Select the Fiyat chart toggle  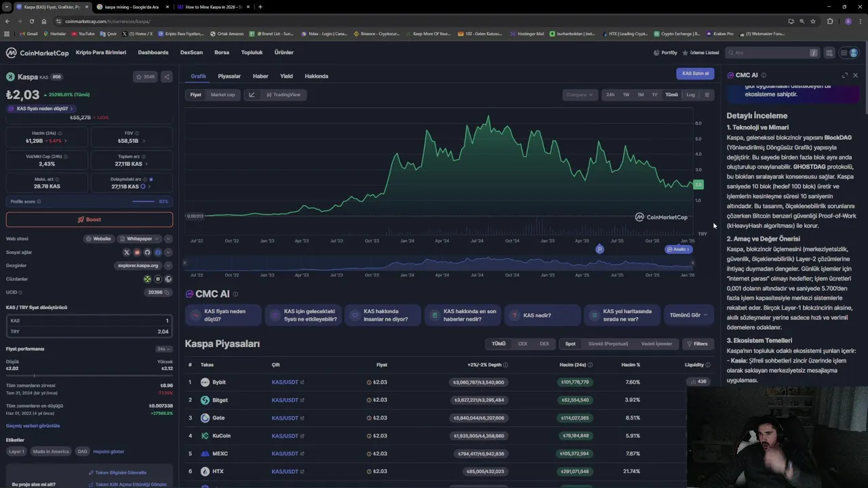(x=195, y=95)
